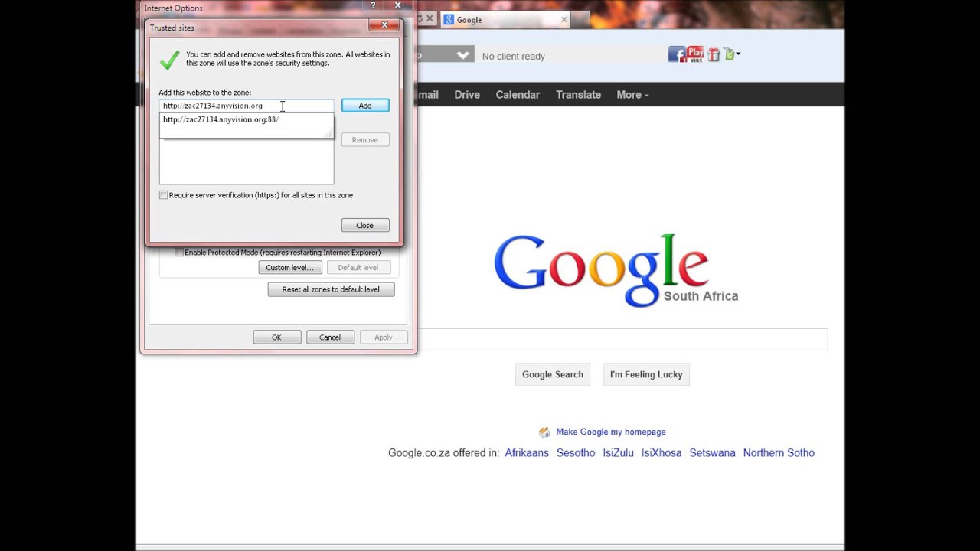Viewport: 980px width, 551px height.
Task: Switch Google language to Afrikaans
Action: pyautogui.click(x=527, y=453)
